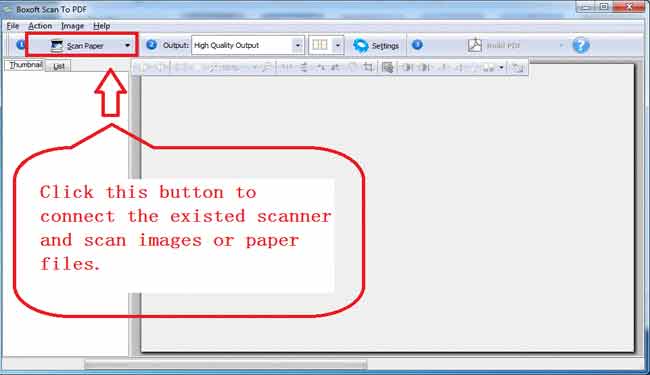
Task: Select the crop tool in image toolbar
Action: click(x=368, y=67)
